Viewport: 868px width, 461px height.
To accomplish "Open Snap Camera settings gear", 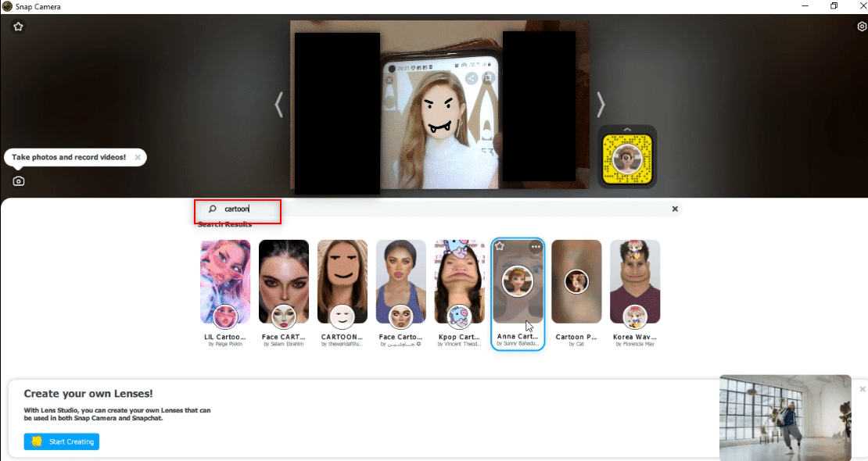I will [862, 27].
